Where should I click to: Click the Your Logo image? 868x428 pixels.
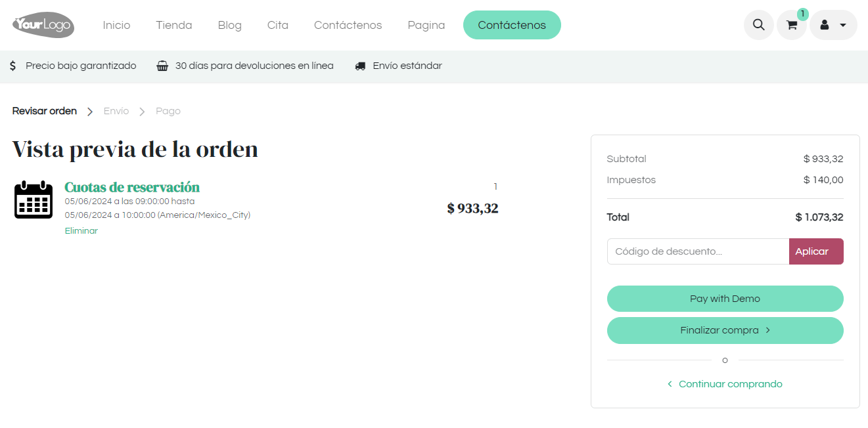(x=43, y=26)
